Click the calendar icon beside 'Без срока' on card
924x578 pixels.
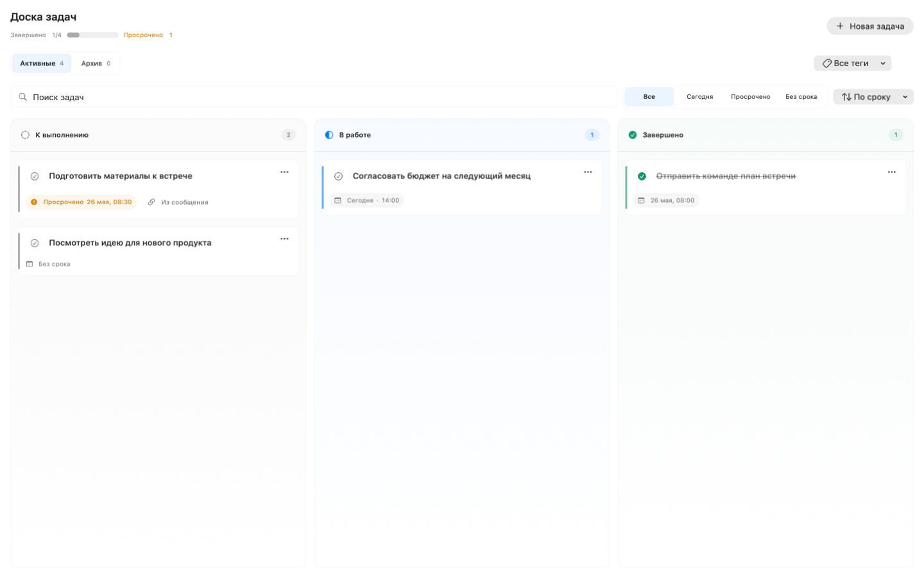[30, 264]
